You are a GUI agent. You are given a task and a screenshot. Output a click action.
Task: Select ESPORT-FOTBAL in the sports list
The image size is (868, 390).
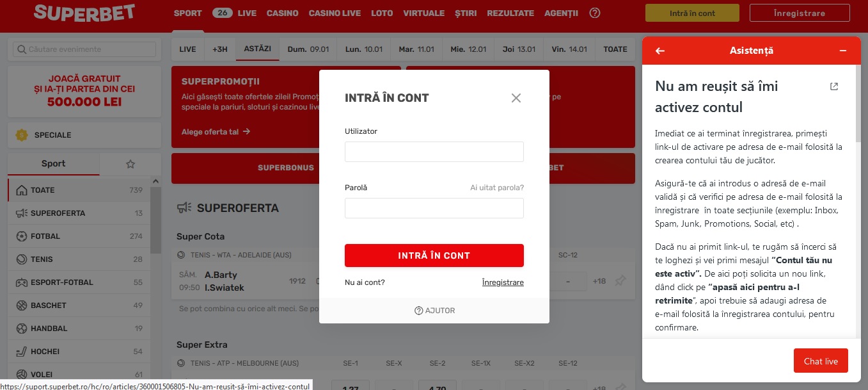coord(79,282)
